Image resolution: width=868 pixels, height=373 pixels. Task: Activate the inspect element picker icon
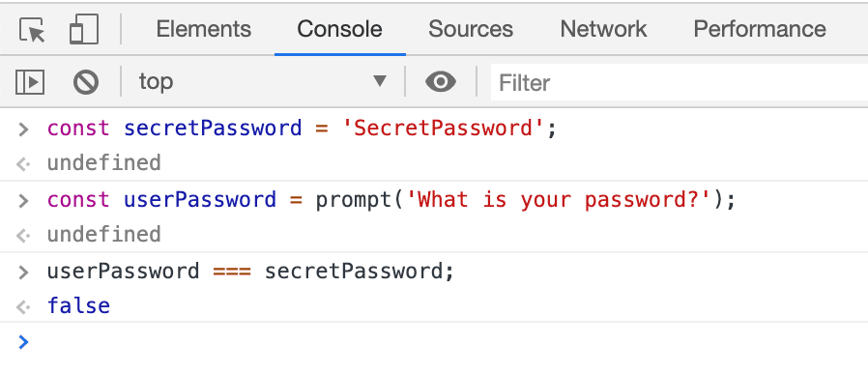point(32,29)
